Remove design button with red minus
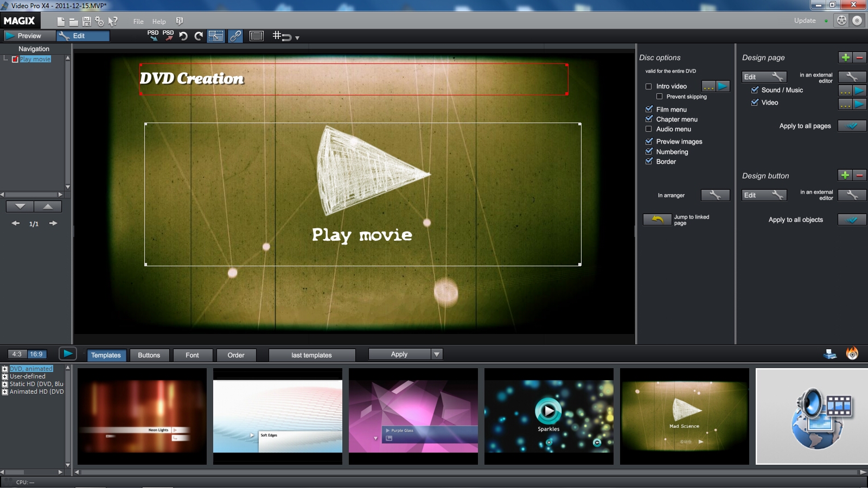This screenshot has width=868, height=488. click(x=859, y=175)
